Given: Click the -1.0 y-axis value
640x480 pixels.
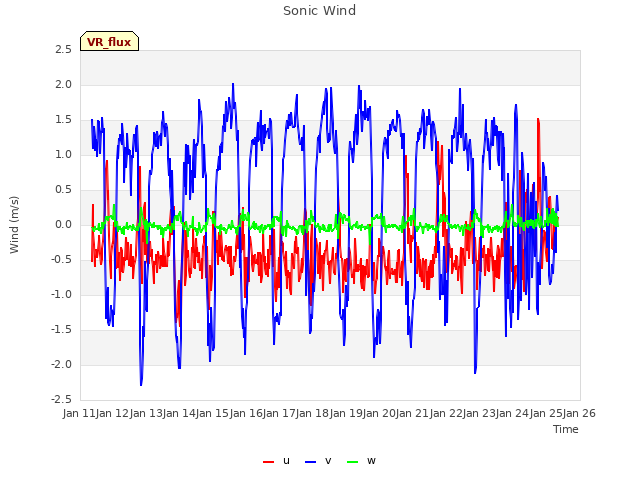Looking at the screenshot, I should coord(62,295).
